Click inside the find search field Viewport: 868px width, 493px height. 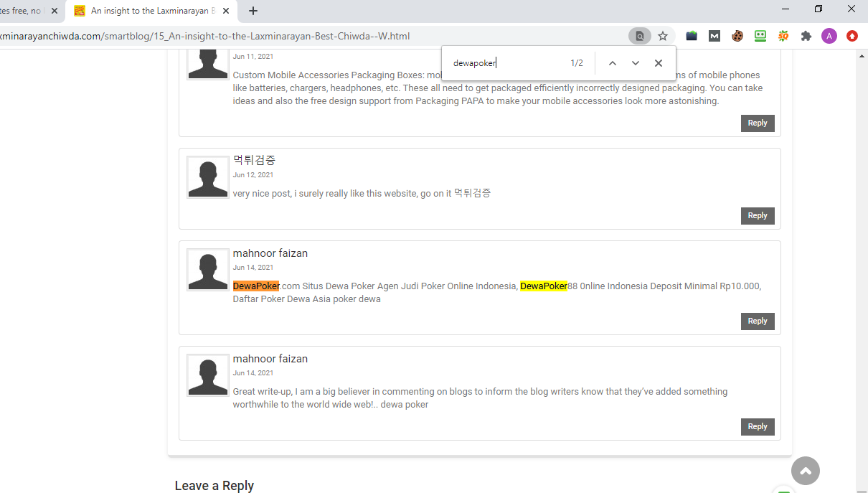(502, 62)
